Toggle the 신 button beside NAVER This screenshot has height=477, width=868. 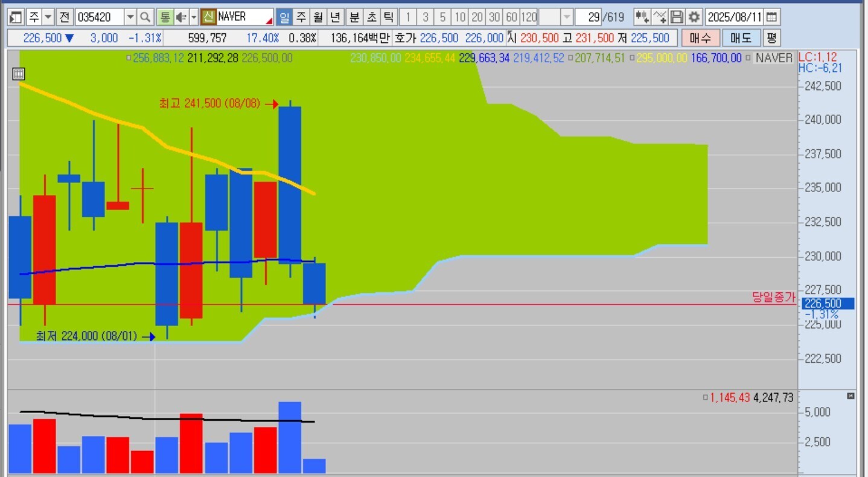tap(208, 17)
